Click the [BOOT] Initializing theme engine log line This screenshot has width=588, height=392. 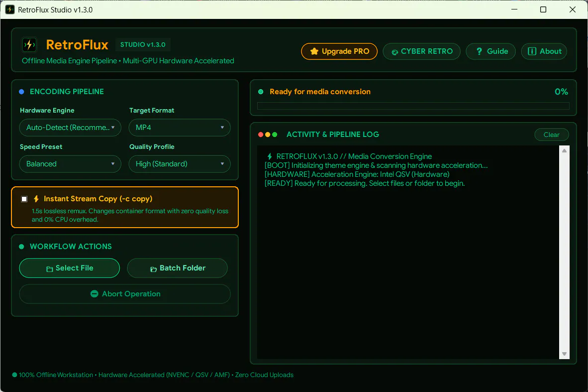click(x=376, y=165)
